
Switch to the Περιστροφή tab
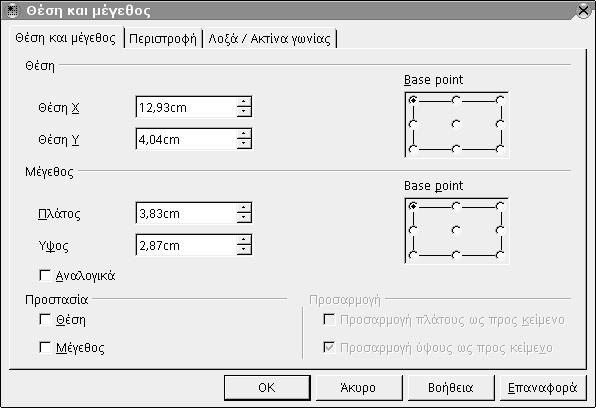163,39
